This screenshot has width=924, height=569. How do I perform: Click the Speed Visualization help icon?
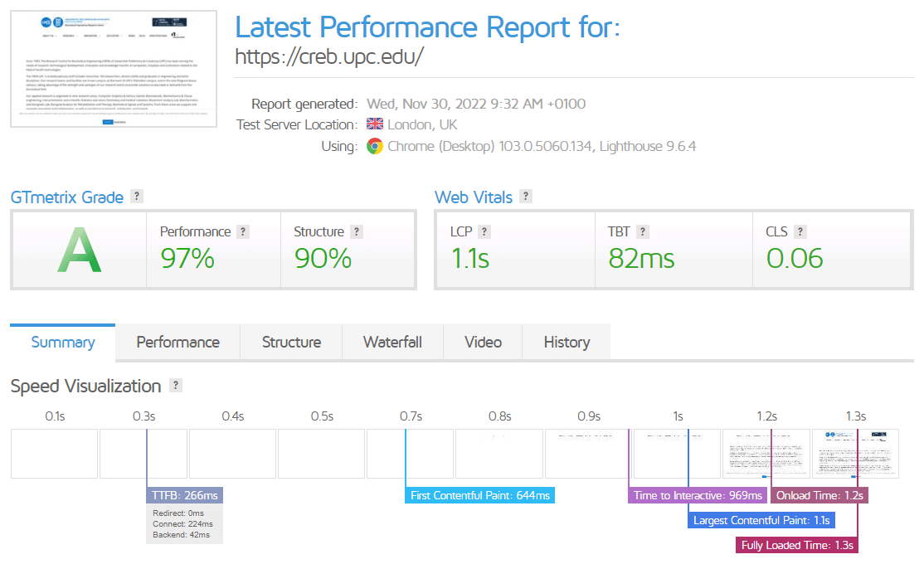pyautogui.click(x=175, y=386)
